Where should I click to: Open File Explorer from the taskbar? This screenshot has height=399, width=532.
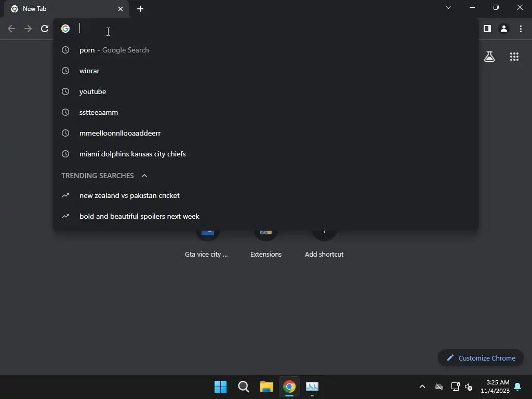[267, 387]
